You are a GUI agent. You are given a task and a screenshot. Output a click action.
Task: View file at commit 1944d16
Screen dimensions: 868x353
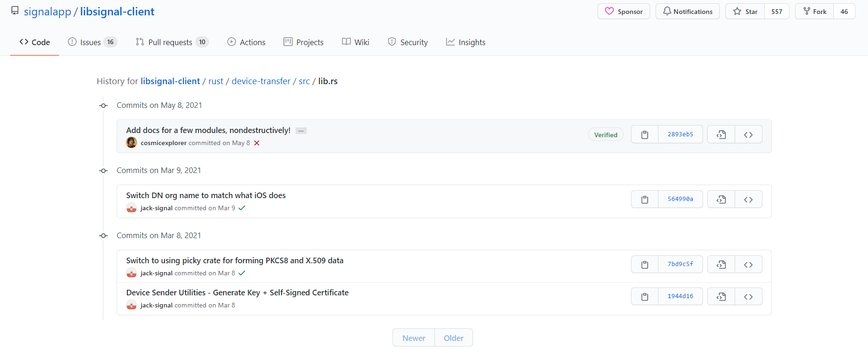point(721,297)
